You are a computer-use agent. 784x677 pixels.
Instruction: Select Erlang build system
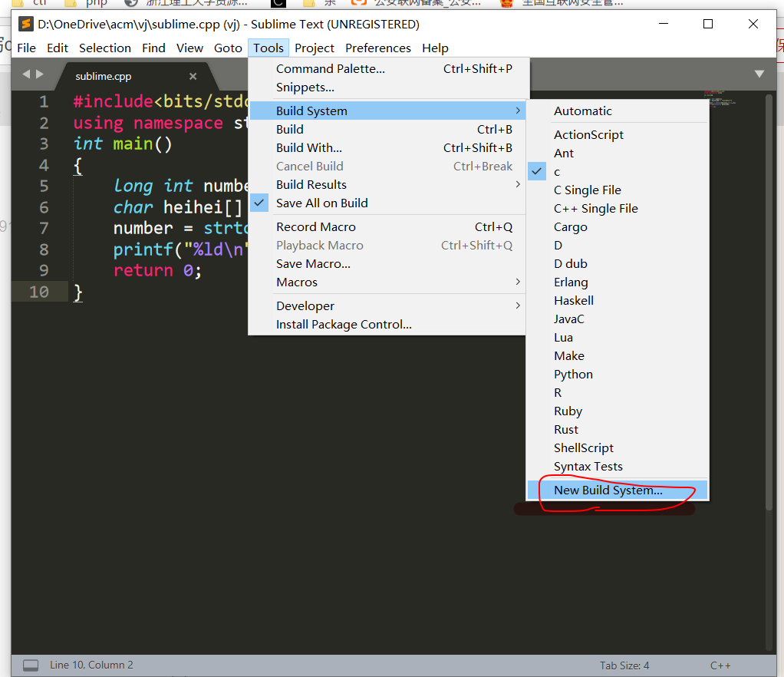pyautogui.click(x=618, y=282)
